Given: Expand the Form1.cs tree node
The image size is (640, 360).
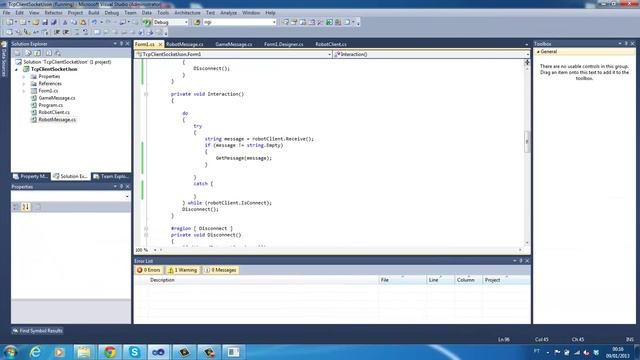Looking at the screenshot, I should [x=24, y=91].
